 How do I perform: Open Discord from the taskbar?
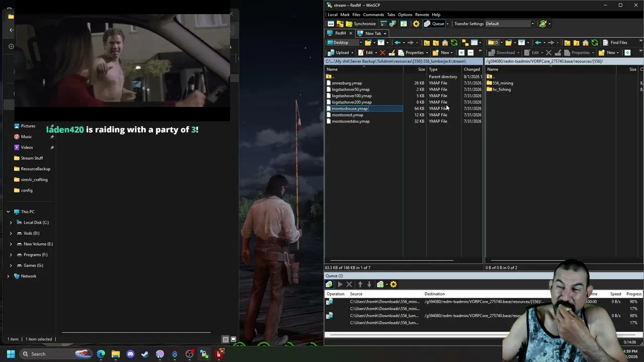coord(130,354)
